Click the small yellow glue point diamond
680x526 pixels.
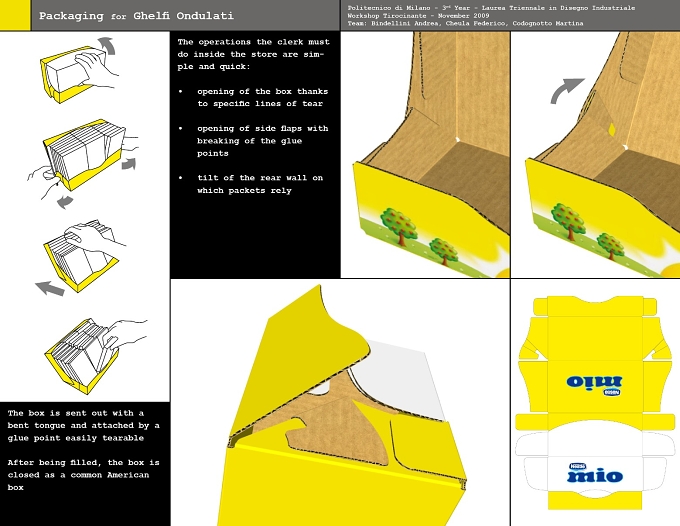(x=612, y=130)
